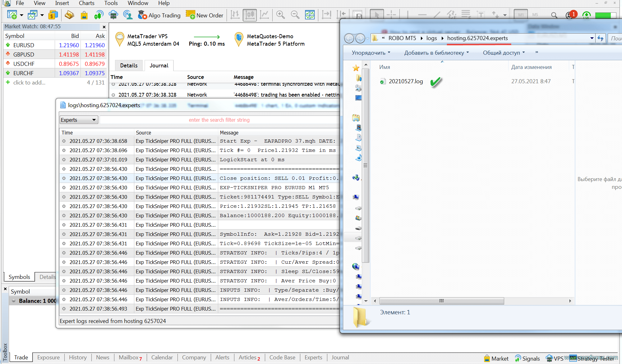The width and height of the screenshot is (622, 364).
Task: Select the 20210527.log file
Action: 406,81
